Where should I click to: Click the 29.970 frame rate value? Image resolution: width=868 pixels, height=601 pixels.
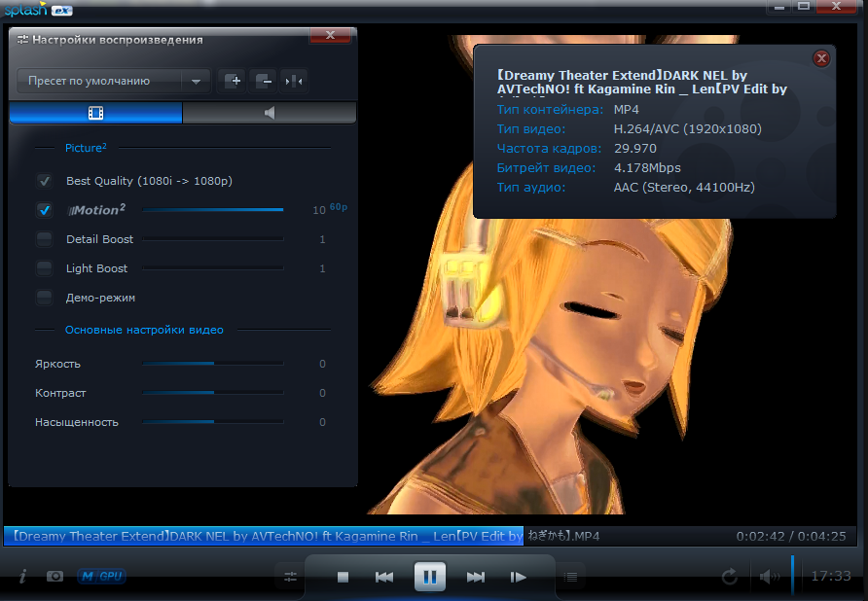point(635,149)
